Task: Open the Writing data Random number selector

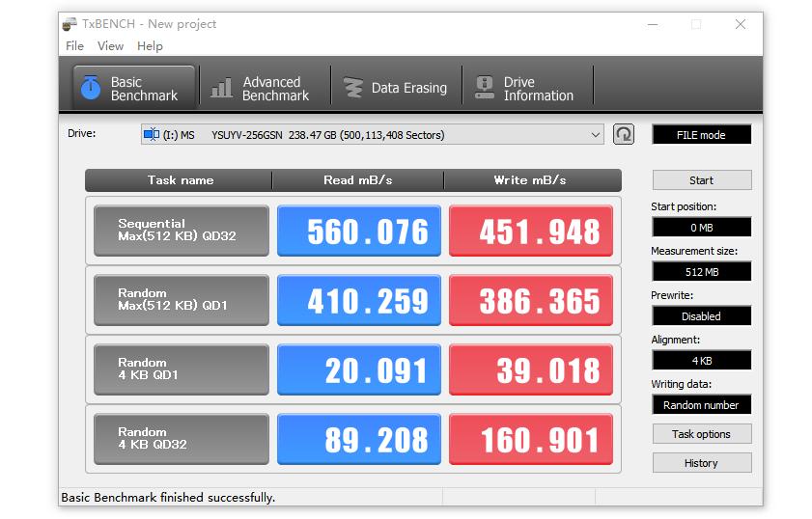Action: click(701, 405)
